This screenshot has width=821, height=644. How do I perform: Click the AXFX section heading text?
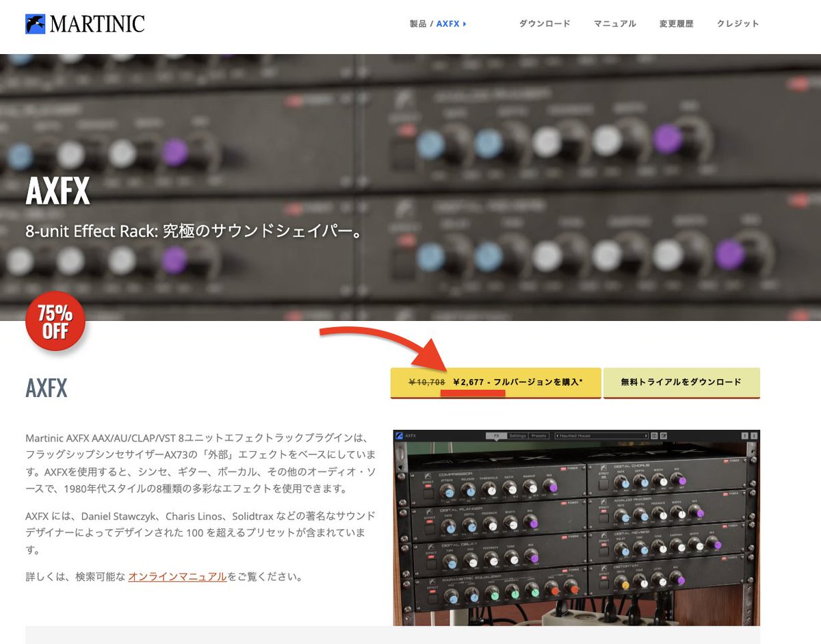click(47, 389)
